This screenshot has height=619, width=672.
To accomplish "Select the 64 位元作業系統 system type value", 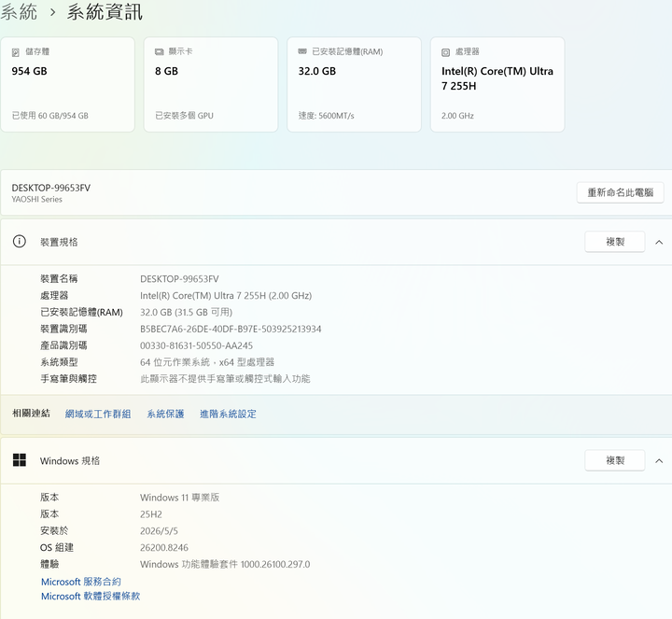I will (207, 362).
